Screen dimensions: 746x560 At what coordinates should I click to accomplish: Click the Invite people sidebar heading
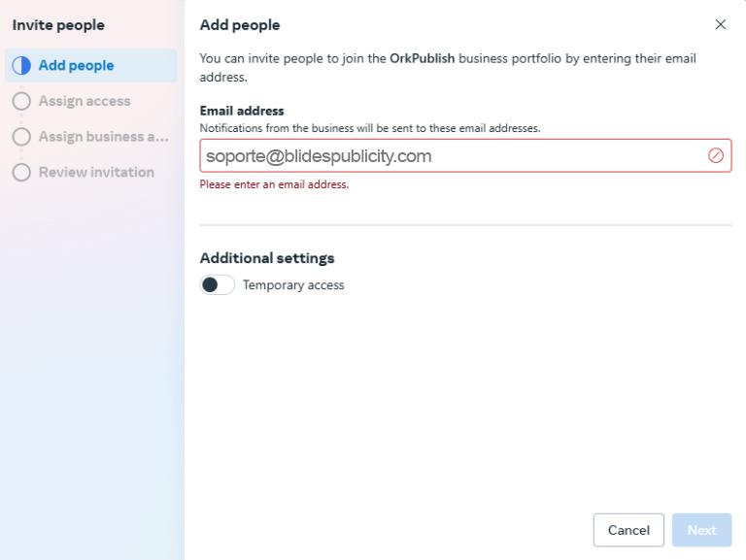coord(58,25)
